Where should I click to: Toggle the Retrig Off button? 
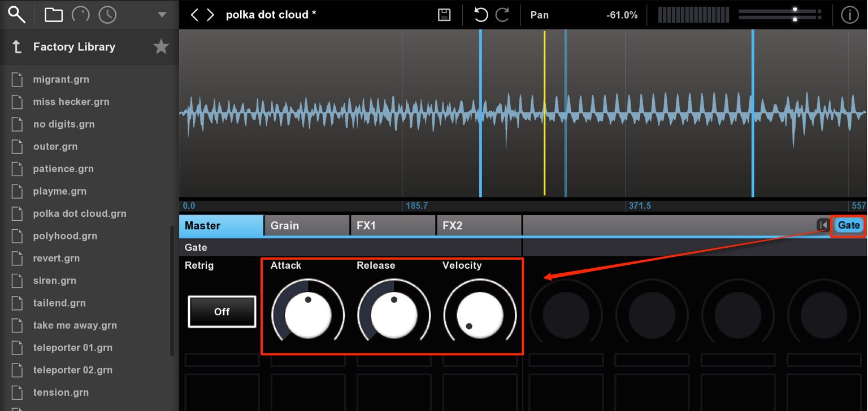pos(222,312)
